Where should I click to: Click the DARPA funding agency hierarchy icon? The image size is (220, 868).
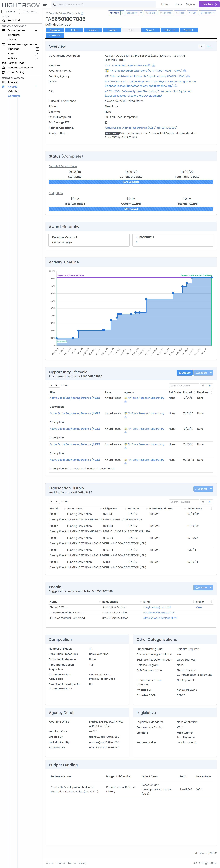188,76
